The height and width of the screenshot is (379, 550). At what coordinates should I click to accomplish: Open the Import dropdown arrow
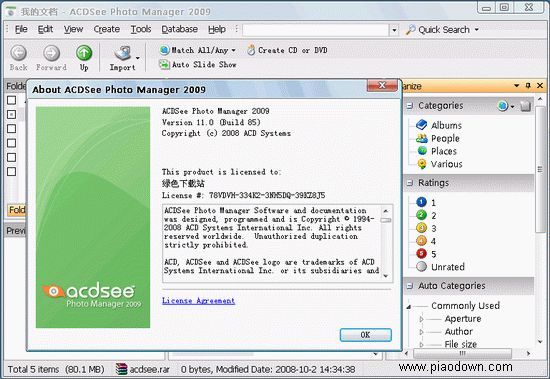point(138,58)
